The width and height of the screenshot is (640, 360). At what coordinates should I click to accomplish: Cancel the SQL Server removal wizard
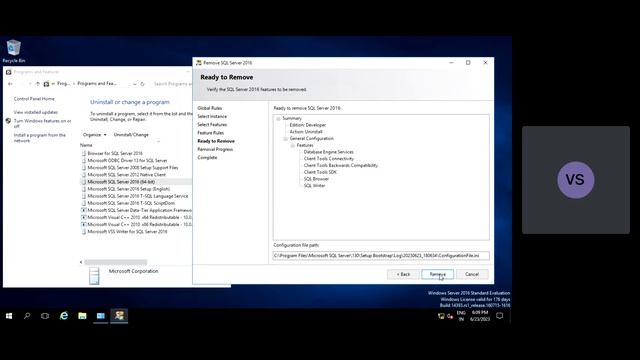click(x=472, y=274)
